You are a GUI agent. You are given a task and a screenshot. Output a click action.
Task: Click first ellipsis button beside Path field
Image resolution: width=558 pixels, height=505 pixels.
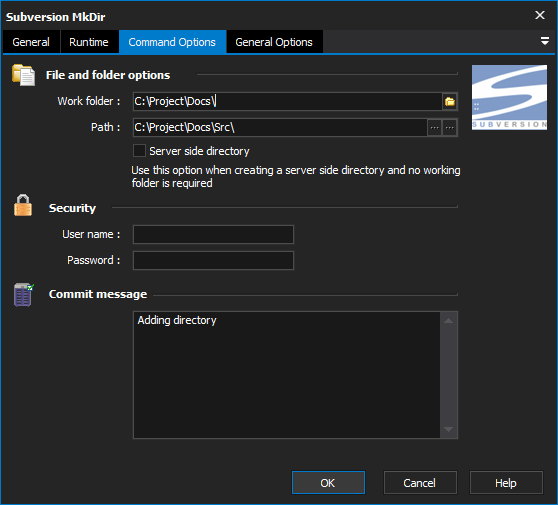pos(435,127)
